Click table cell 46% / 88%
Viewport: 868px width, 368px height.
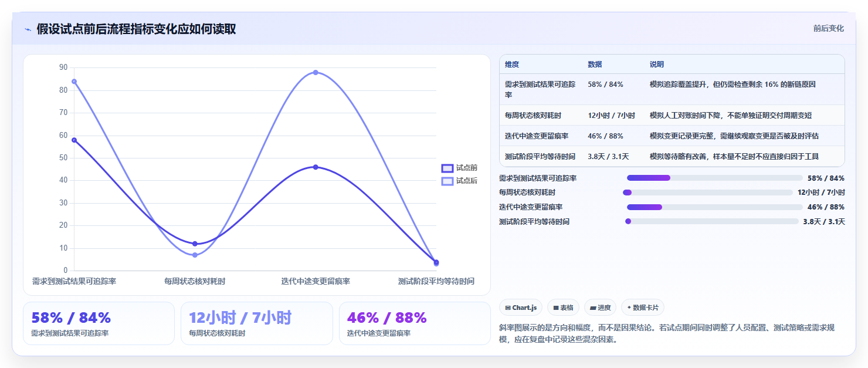[605, 136]
